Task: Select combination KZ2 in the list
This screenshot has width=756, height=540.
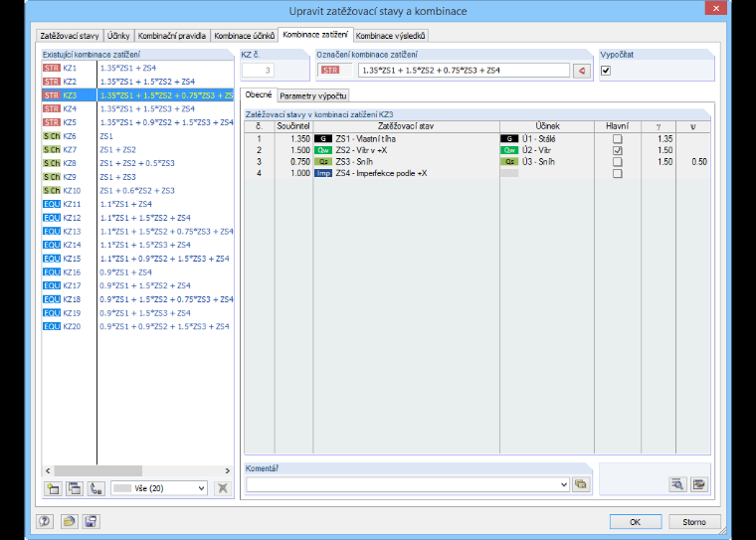Action: pos(138,82)
